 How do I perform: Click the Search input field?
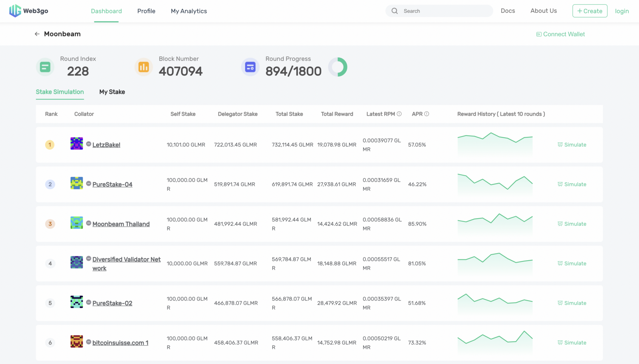tap(439, 11)
